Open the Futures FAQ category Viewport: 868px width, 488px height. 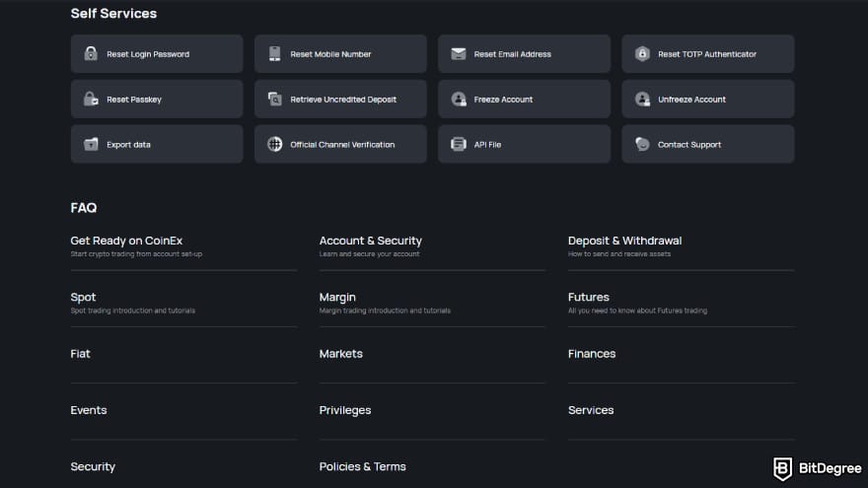coord(589,297)
